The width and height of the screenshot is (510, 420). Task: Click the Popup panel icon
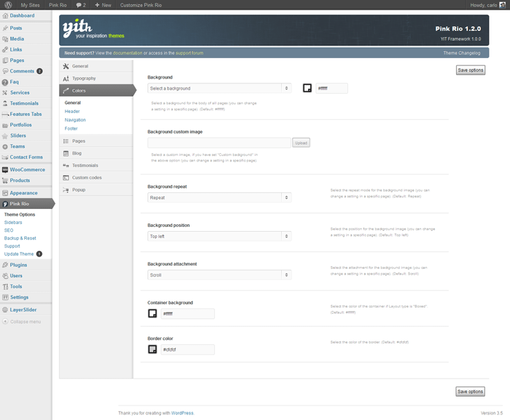pyautogui.click(x=66, y=190)
